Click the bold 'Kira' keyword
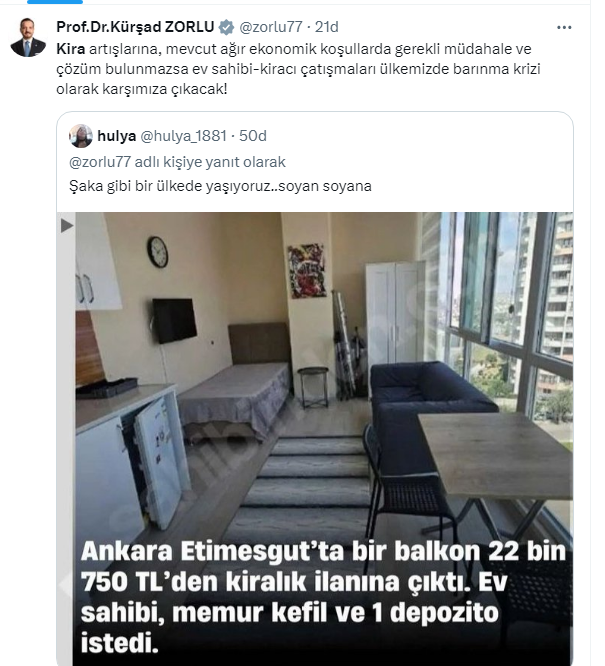The height and width of the screenshot is (666, 605). (x=71, y=49)
